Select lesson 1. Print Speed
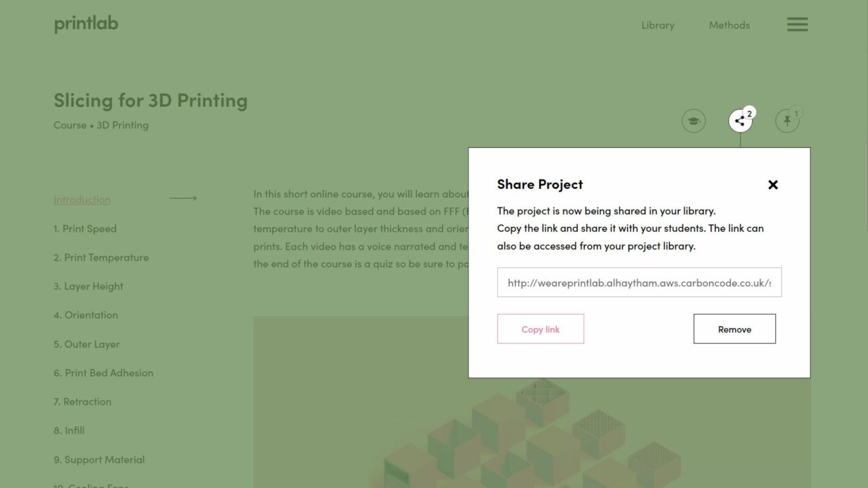Image resolution: width=868 pixels, height=488 pixels. click(85, 228)
